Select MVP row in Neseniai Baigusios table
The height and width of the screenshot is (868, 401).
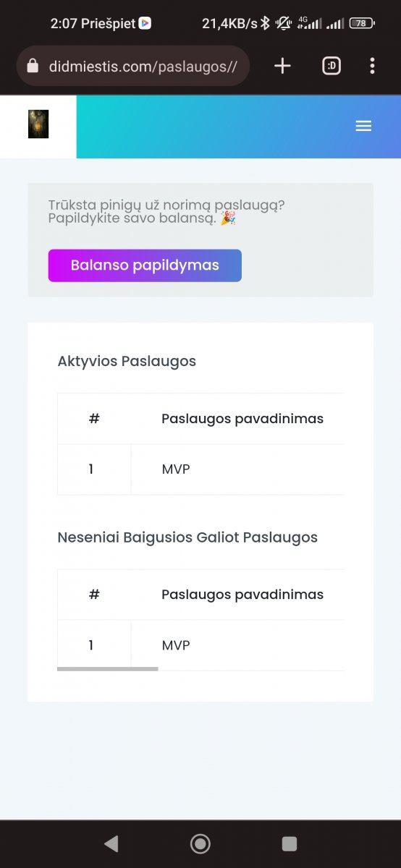coord(200,645)
